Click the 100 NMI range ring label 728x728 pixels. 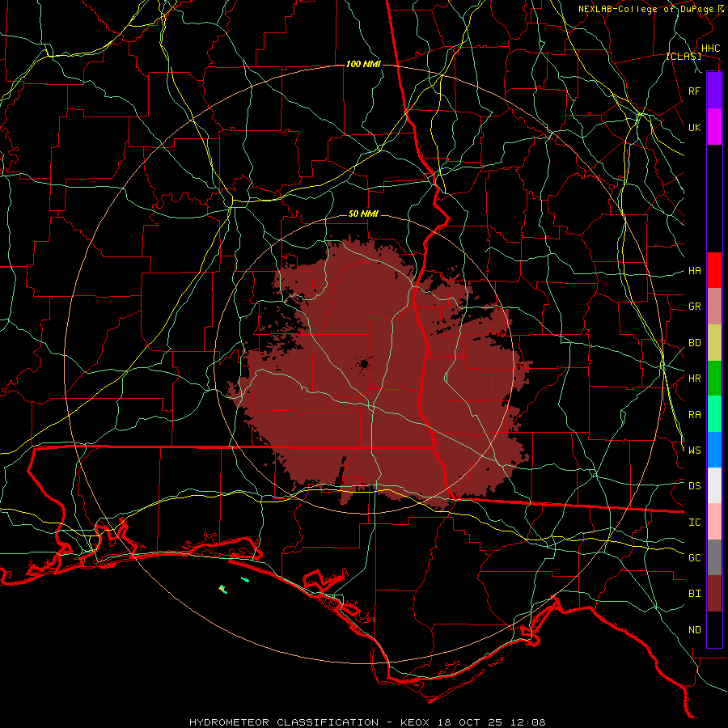363,64
